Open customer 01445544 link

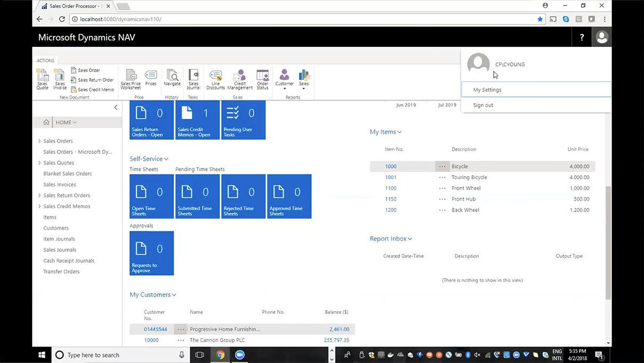[156, 329]
